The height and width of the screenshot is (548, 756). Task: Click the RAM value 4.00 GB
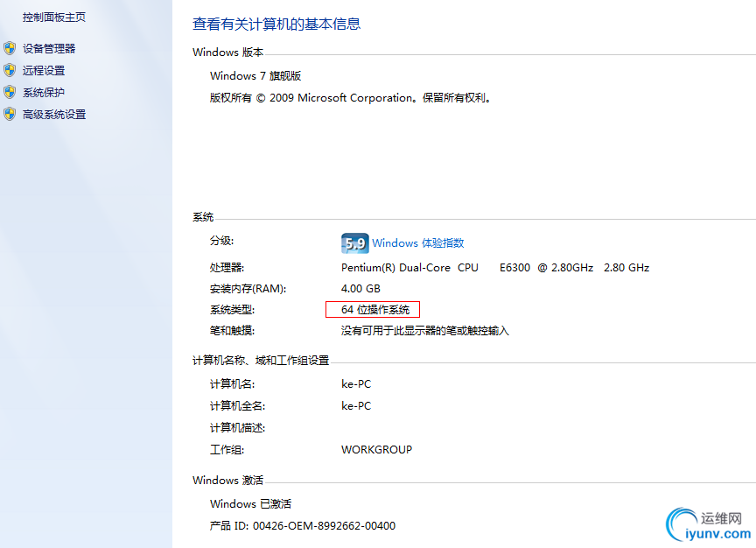tap(360, 289)
